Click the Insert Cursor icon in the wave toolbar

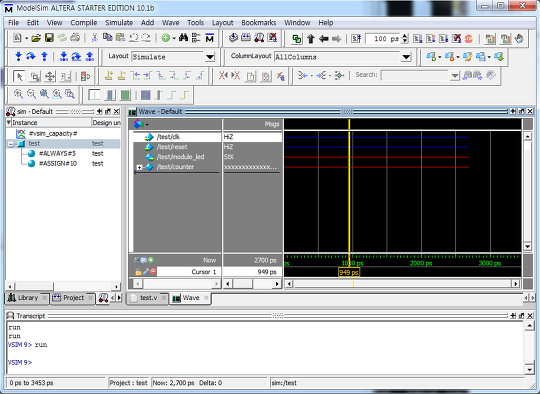coord(108,75)
